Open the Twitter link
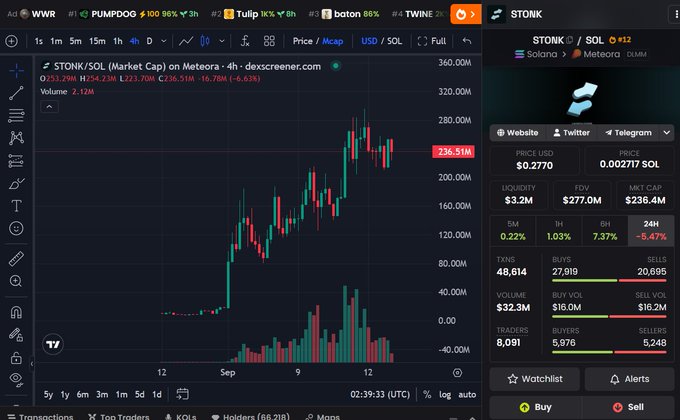680x420 pixels. pos(572,133)
